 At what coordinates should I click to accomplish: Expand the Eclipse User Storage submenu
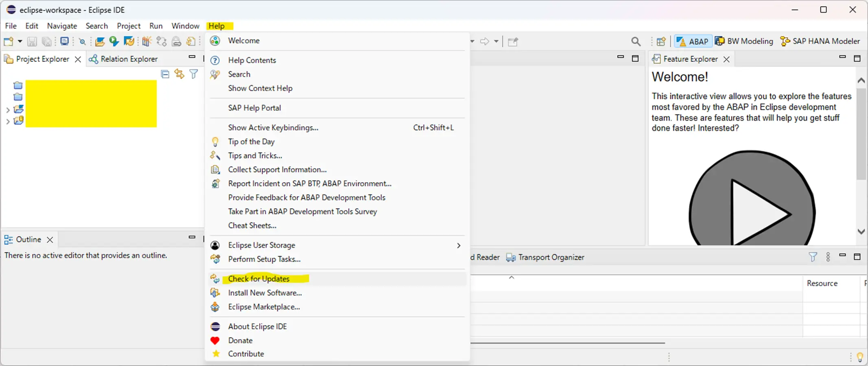tap(338, 245)
